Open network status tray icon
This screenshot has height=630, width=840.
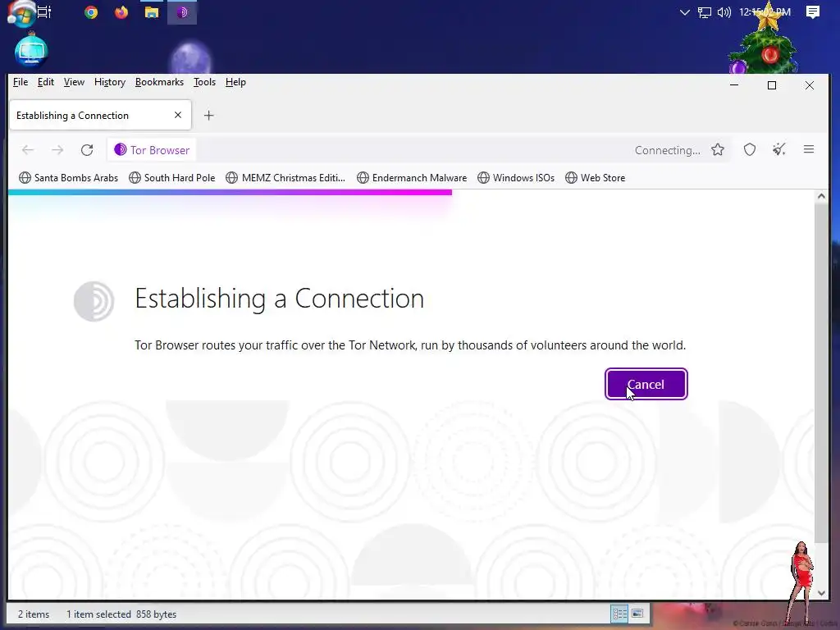[704, 12]
